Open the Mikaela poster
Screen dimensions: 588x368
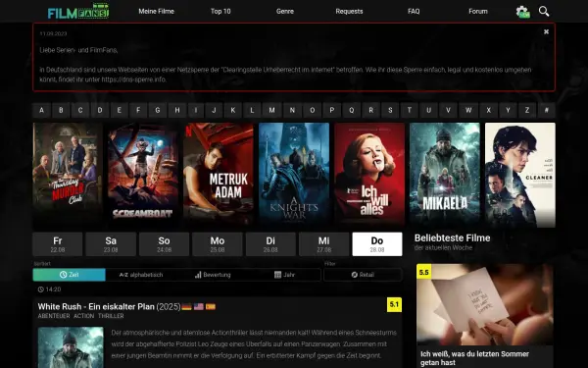coord(445,175)
